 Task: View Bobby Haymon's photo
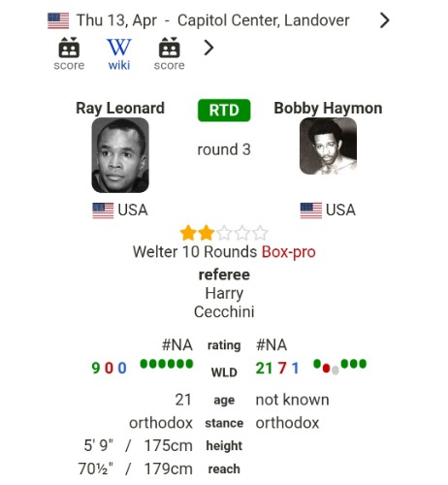pos(328,146)
